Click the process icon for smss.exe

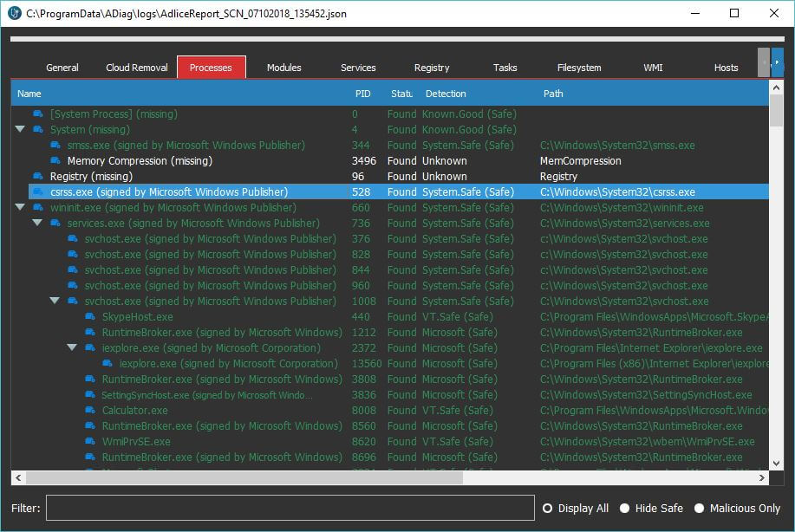pos(55,146)
